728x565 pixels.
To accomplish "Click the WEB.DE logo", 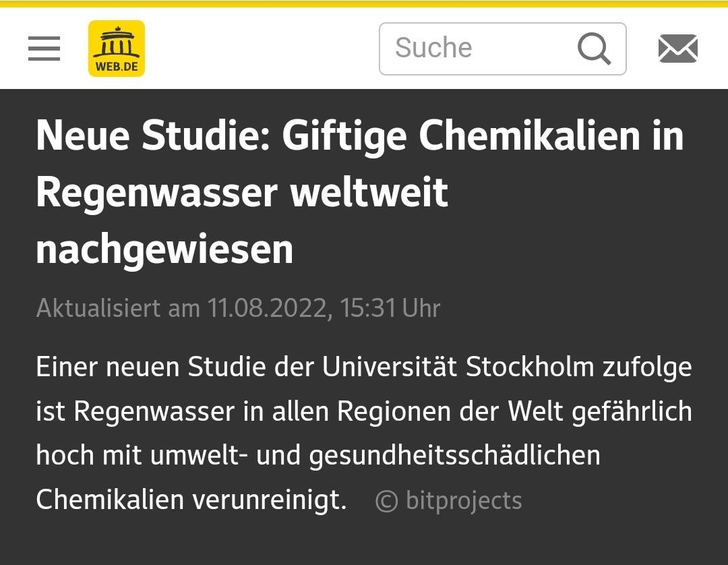I will pos(117,49).
